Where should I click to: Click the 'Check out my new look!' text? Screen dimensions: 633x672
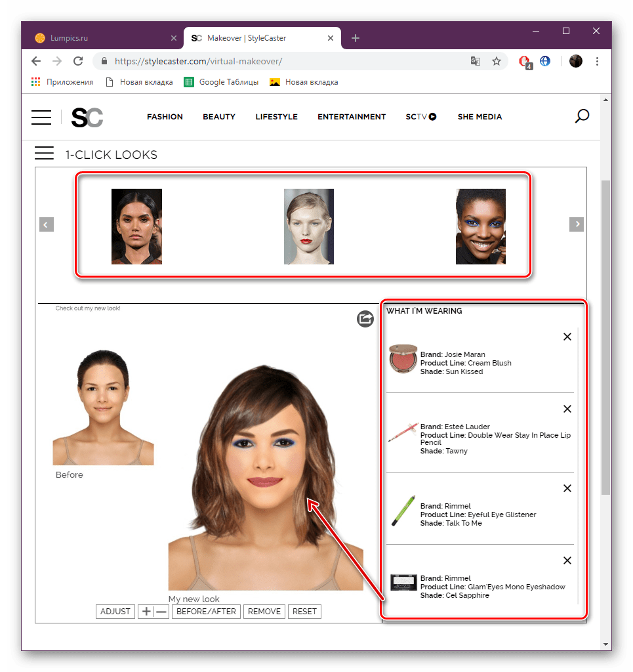tap(88, 308)
